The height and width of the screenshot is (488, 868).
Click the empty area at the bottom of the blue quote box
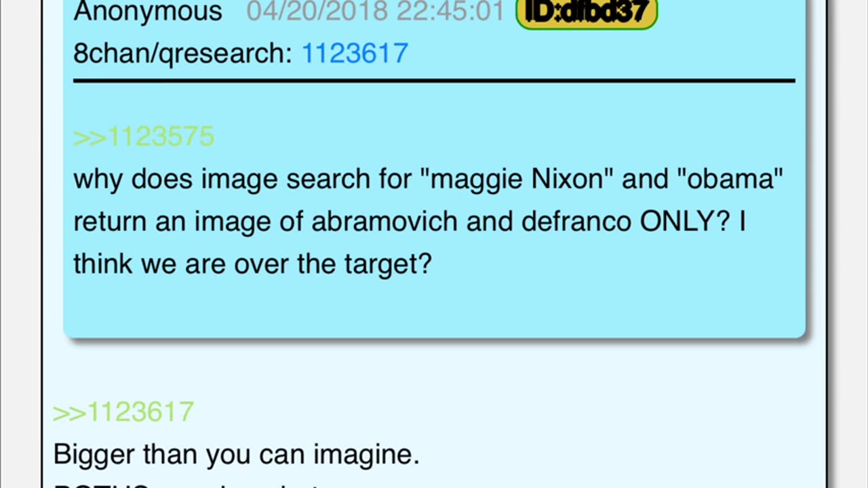[x=434, y=308]
